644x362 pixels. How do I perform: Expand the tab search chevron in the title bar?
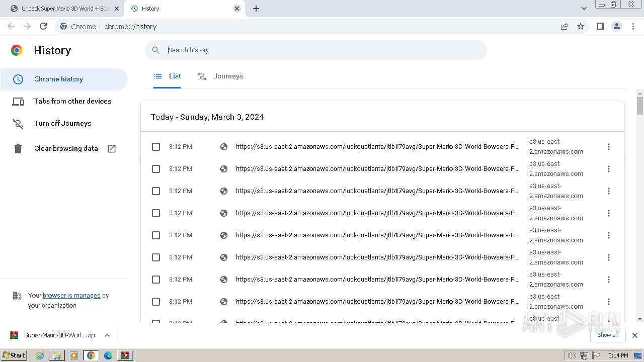(584, 9)
